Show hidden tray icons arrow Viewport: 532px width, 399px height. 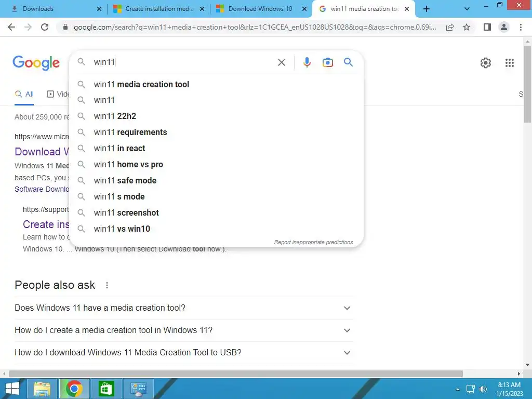458,389
